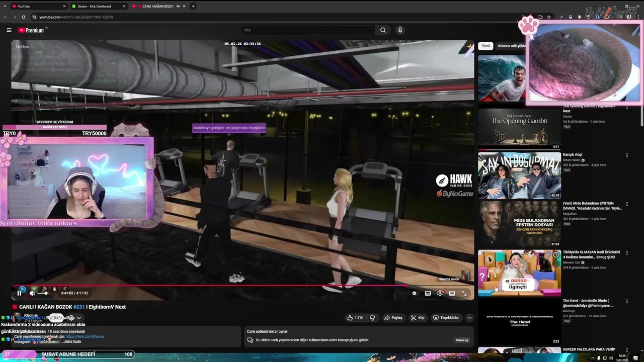Go to YouTube Premium home logo
644x362 pixels.
(32, 30)
